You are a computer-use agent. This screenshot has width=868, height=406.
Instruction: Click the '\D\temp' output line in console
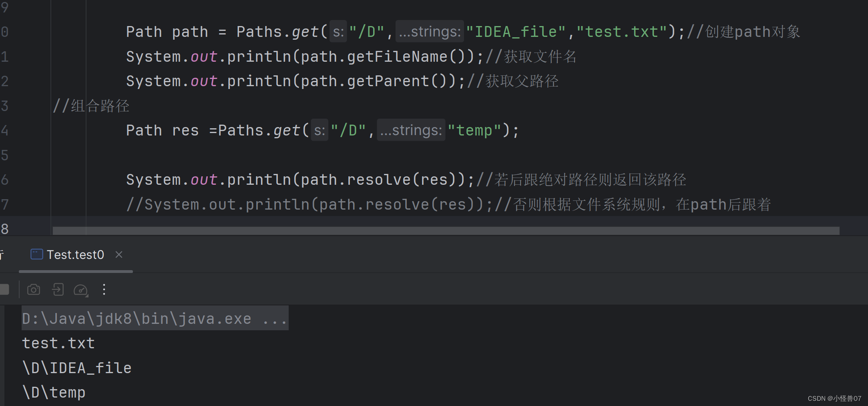click(x=53, y=392)
